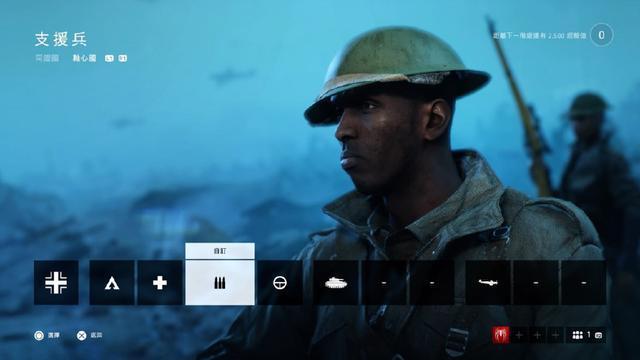
Task: Select the iron cross faction icon
Action: click(56, 282)
